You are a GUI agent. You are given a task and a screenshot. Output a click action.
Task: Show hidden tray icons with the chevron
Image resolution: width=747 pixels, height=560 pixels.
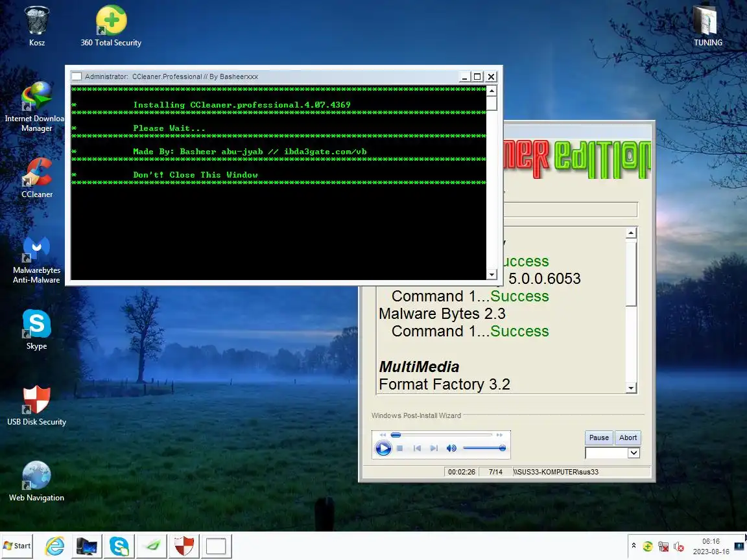[x=634, y=546]
